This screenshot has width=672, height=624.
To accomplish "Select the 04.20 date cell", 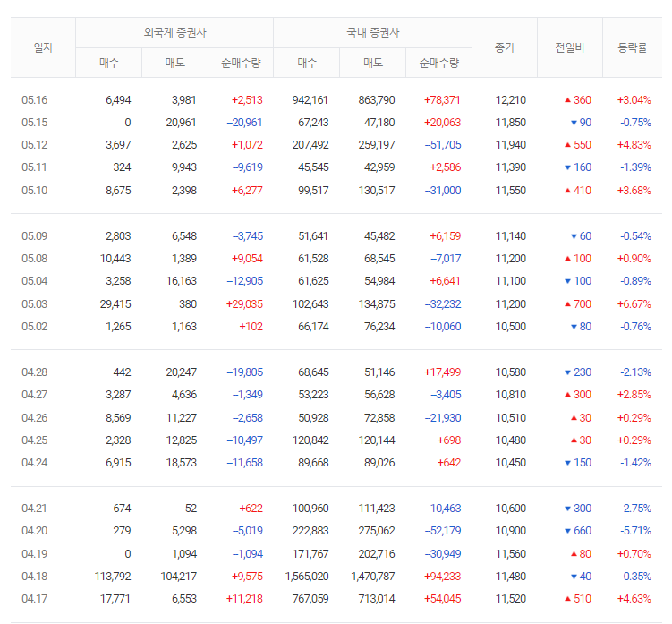I will click(35, 530).
